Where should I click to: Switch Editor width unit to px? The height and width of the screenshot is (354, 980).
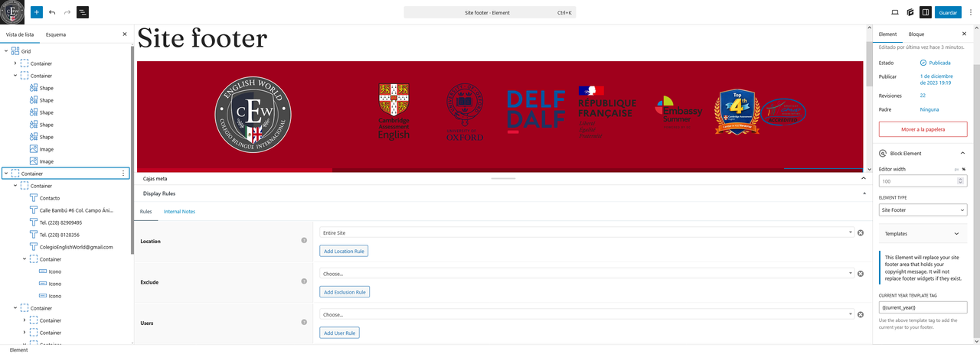(956, 169)
